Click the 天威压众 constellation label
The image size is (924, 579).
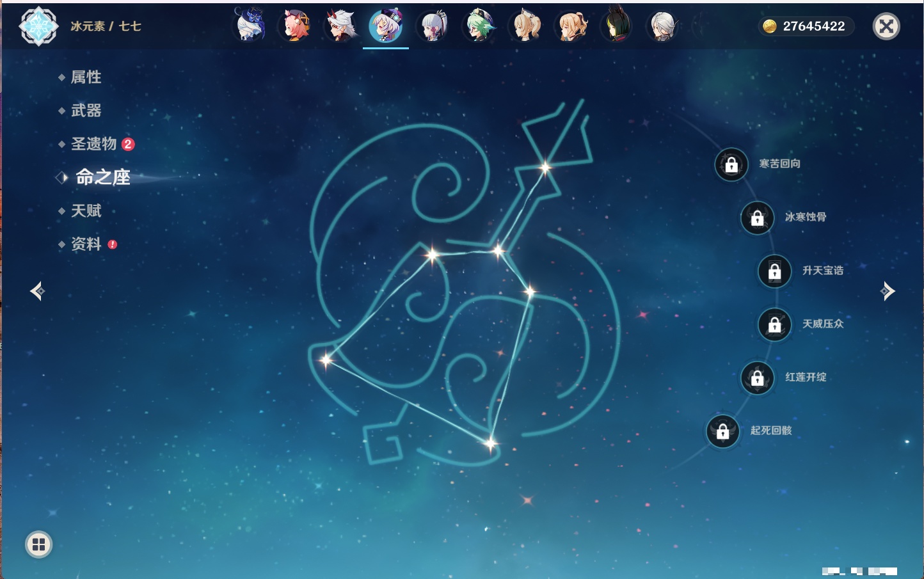823,324
